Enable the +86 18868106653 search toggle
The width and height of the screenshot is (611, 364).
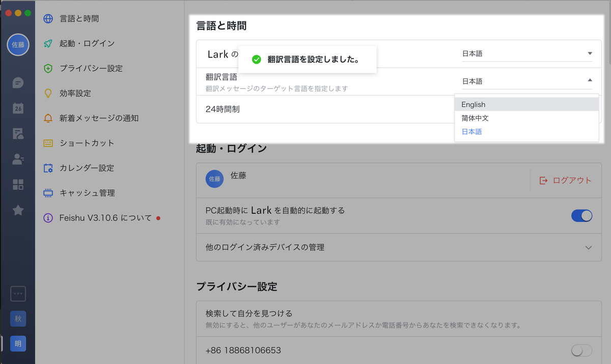[x=581, y=350]
